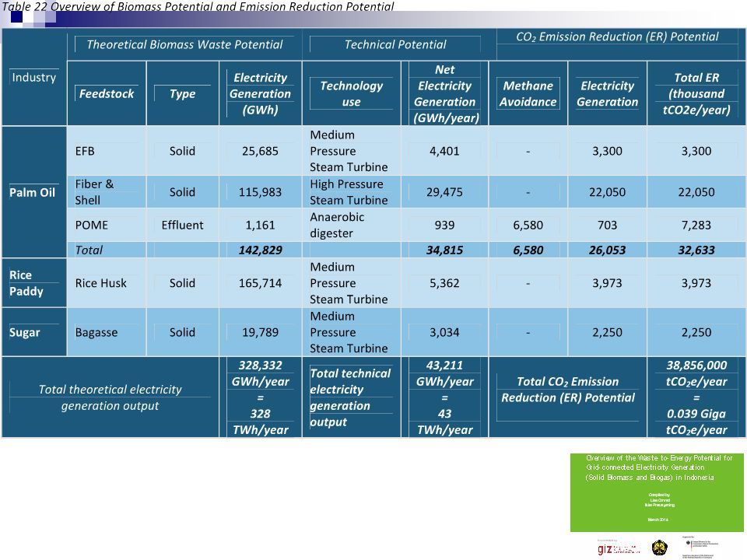The width and height of the screenshot is (747, 560).
Task: Select the 'Table 22 Overview of Biomass Potential' title
Action: (198, 6)
